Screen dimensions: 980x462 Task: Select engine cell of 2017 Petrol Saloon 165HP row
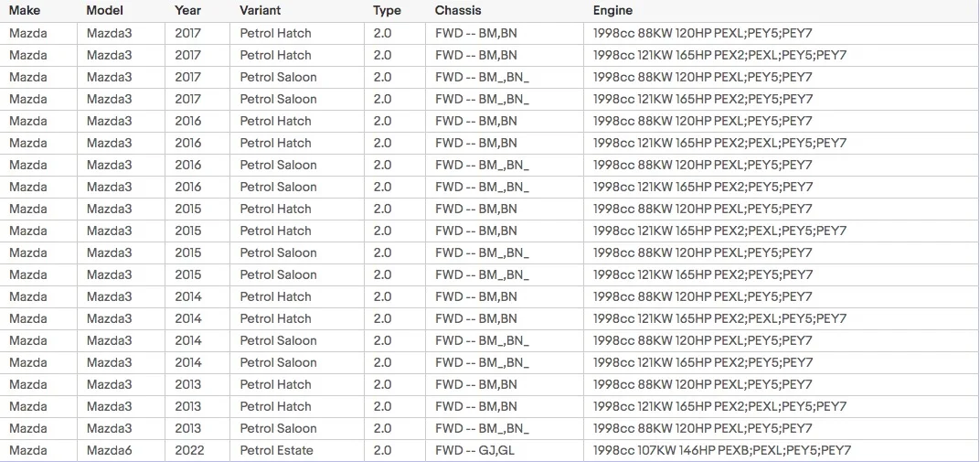782,99
